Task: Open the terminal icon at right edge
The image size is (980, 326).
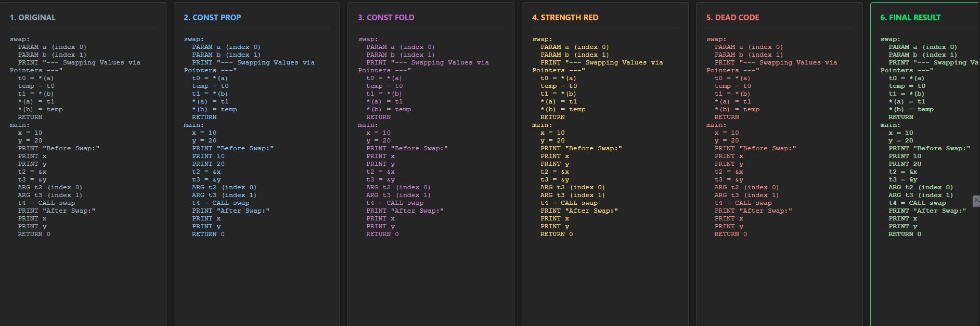Action: pos(976,201)
